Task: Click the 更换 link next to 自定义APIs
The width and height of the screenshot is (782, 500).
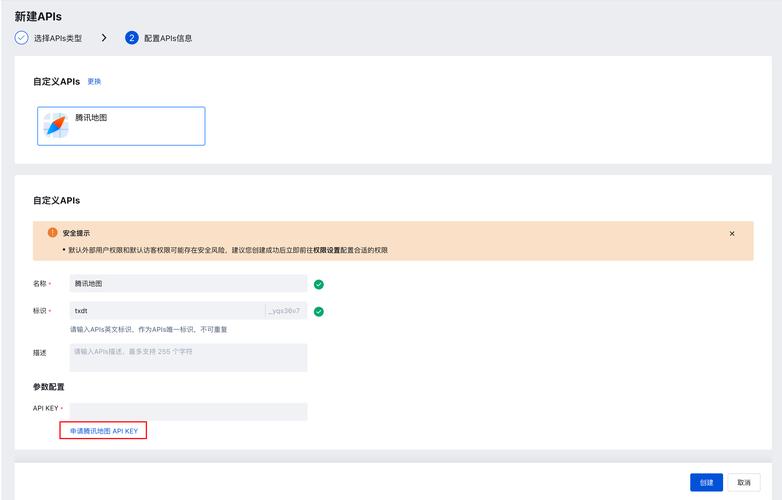Action: coord(94,81)
